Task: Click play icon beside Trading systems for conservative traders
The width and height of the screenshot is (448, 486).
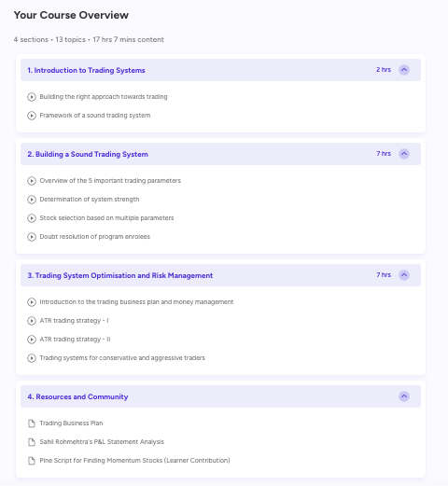Action: (32, 358)
